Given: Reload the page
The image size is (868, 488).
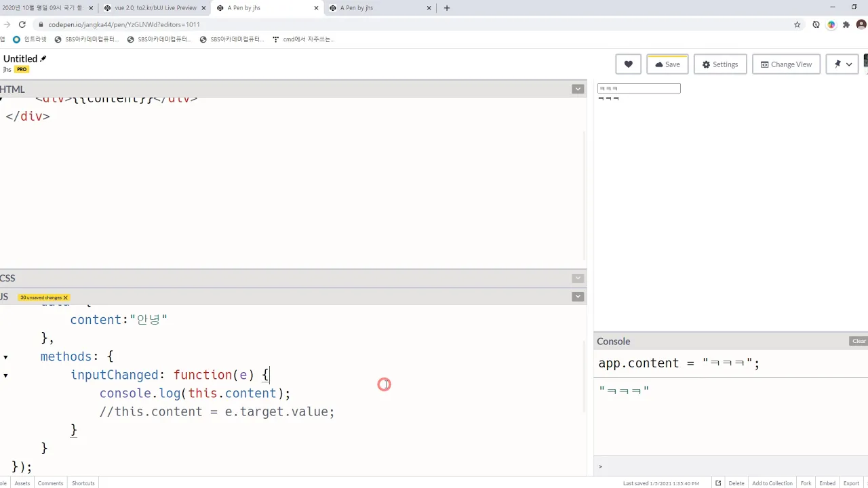Looking at the screenshot, I should [22, 24].
